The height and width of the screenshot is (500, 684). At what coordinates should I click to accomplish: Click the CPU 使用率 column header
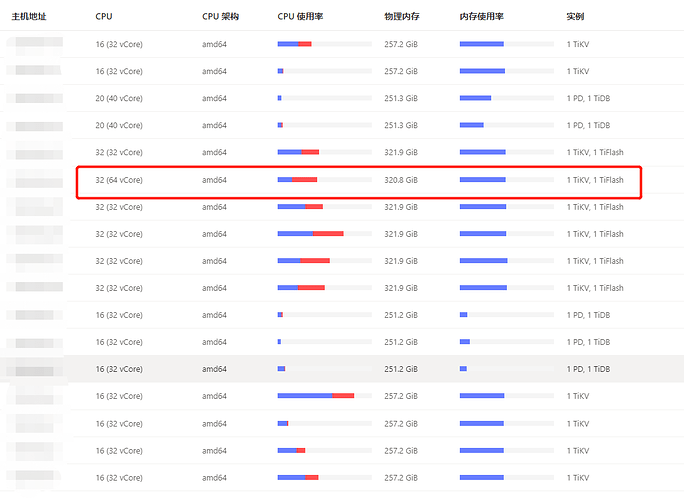click(x=300, y=17)
